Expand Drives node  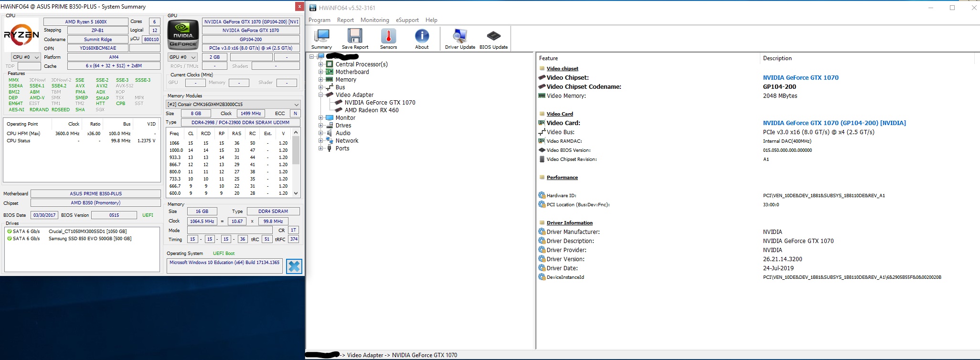(321, 125)
